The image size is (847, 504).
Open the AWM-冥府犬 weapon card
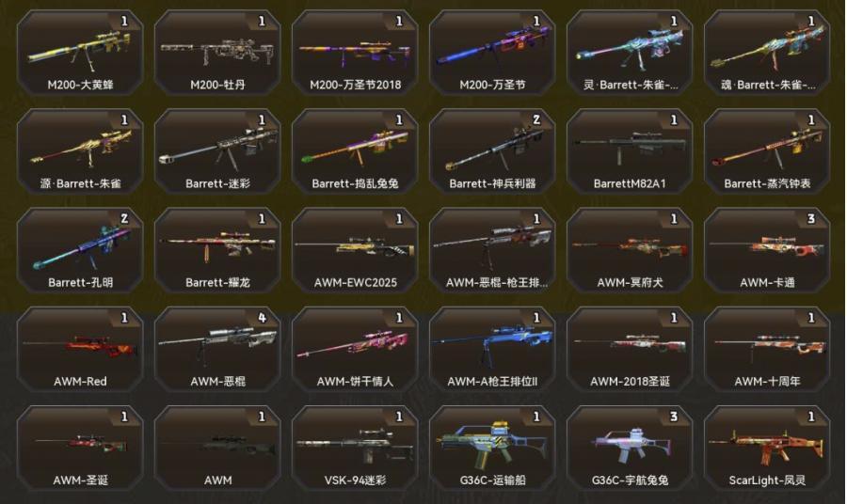click(x=630, y=251)
